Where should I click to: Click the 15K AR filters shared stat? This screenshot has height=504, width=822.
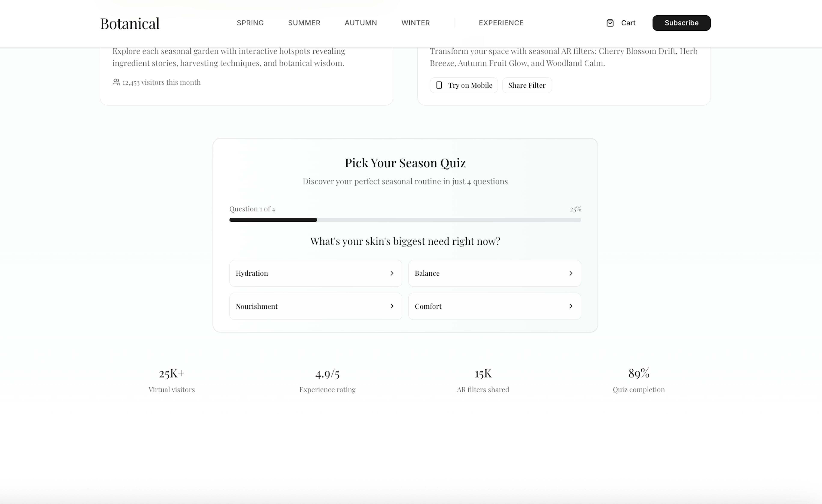483,380
